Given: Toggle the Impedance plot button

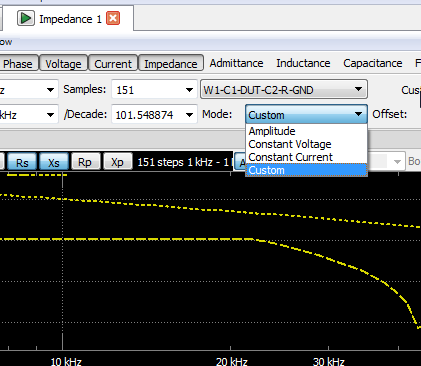Looking at the screenshot, I should 171,63.
